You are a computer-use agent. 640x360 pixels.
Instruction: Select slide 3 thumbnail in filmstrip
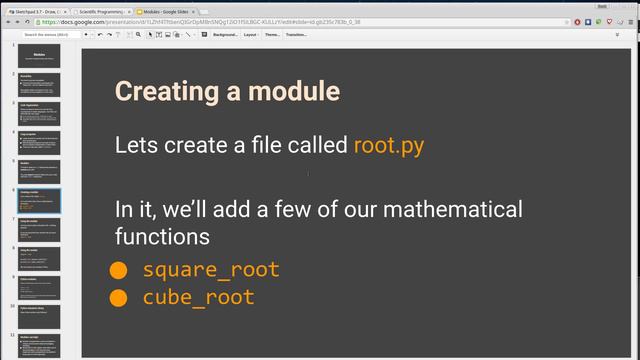(39, 114)
